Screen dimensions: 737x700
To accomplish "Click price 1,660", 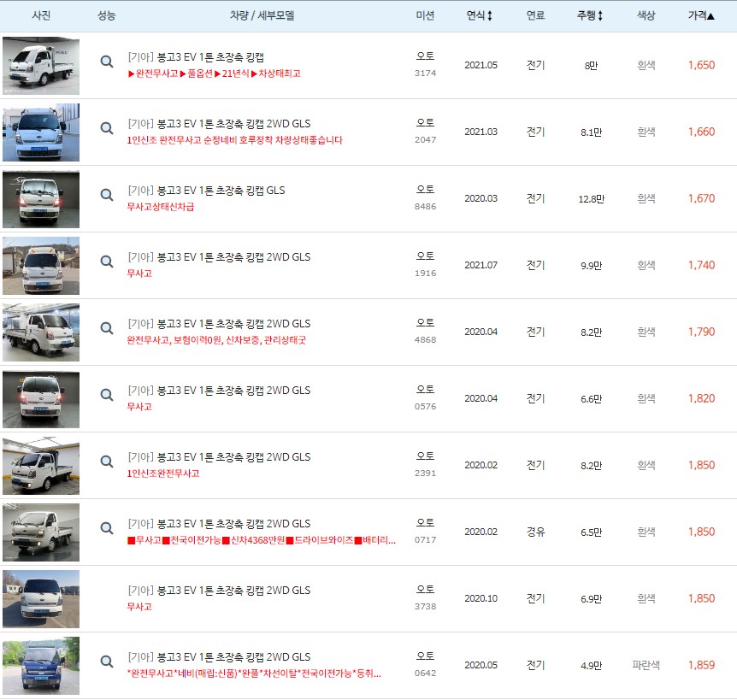I will [701, 132].
